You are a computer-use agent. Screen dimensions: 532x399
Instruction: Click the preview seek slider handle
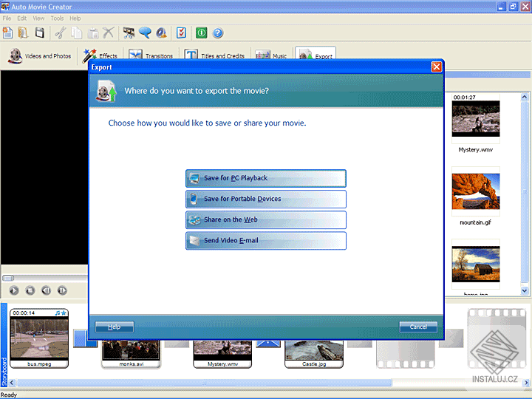click(x=8, y=279)
